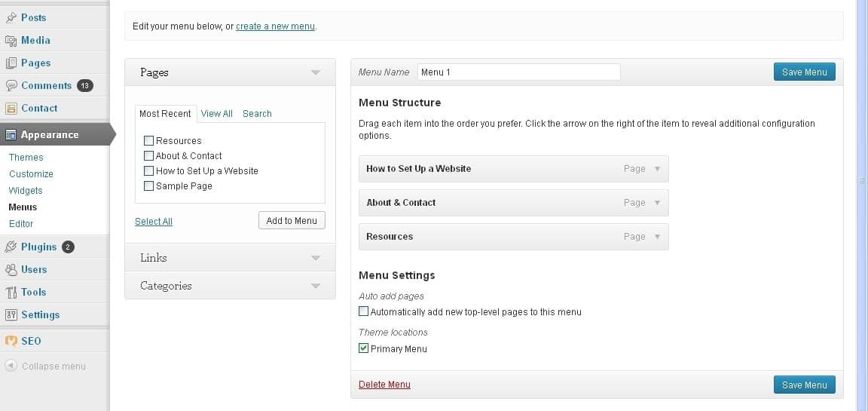Expand the Categories panel arrow

[x=316, y=286]
